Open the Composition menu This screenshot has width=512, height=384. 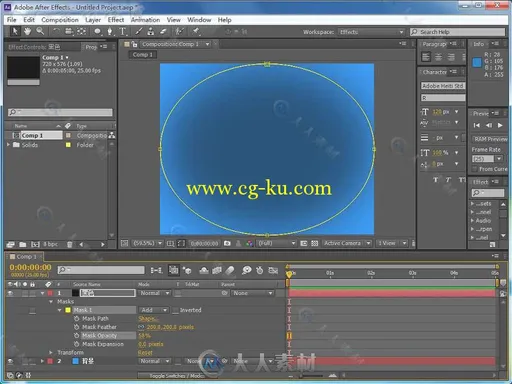tap(60, 20)
